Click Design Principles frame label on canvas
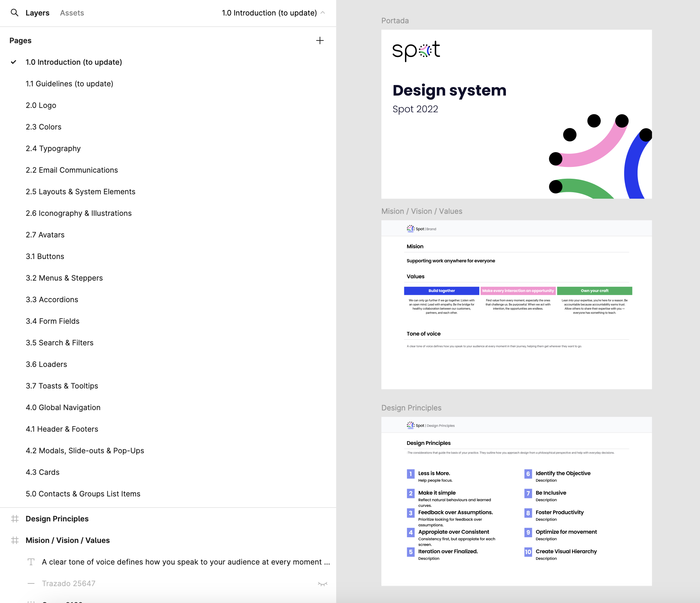 point(411,408)
